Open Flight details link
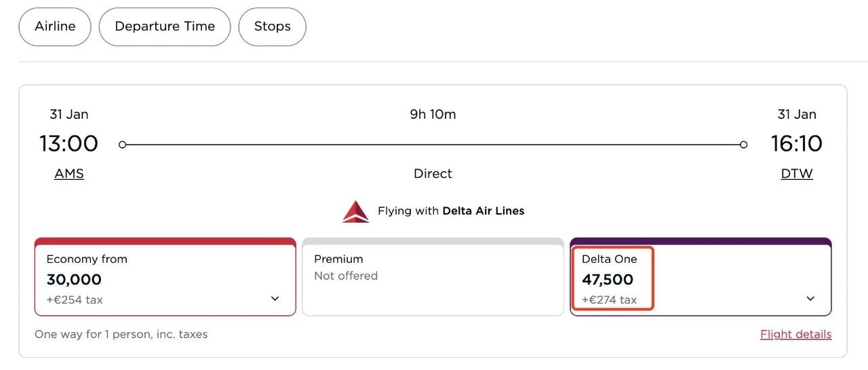The image size is (868, 370). 795,334
